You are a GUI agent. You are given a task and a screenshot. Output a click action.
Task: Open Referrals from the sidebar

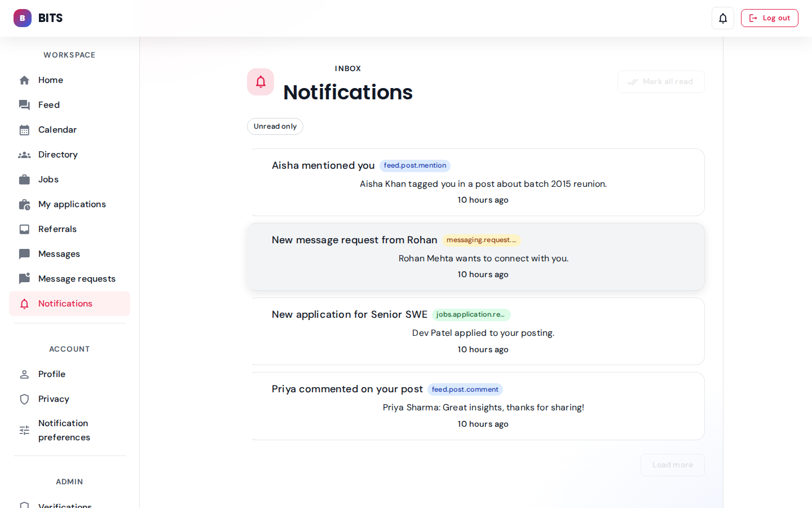58,229
